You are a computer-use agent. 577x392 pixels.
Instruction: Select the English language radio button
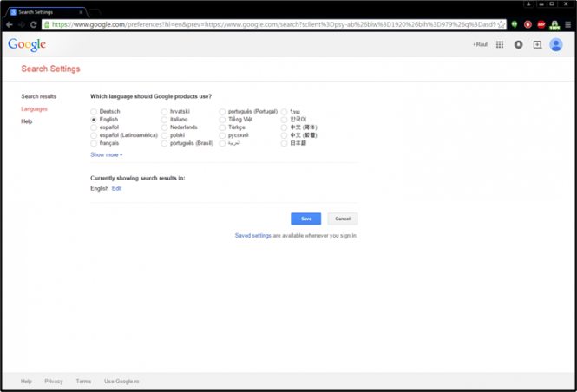pos(94,120)
